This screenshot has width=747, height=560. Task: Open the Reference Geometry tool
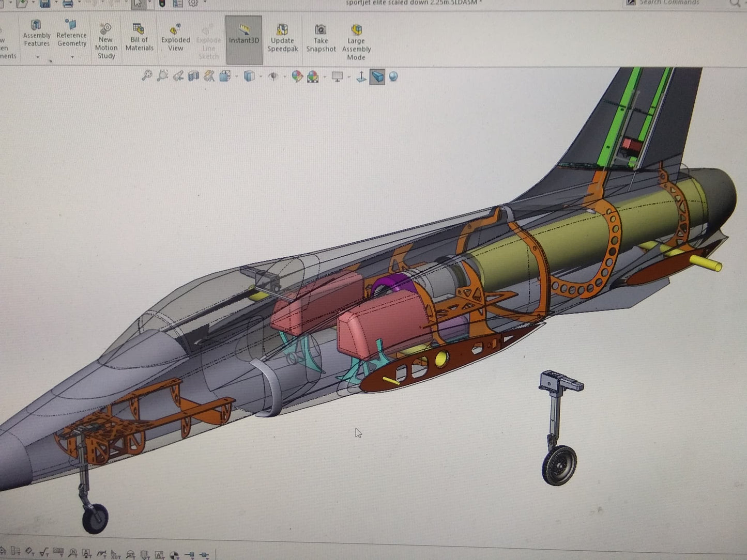tap(71, 33)
